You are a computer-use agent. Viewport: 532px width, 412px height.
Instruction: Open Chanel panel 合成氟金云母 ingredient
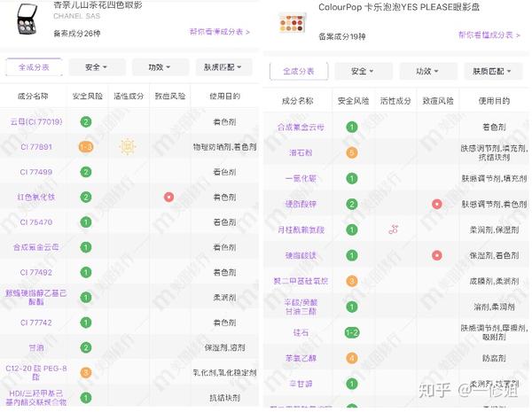(x=36, y=247)
